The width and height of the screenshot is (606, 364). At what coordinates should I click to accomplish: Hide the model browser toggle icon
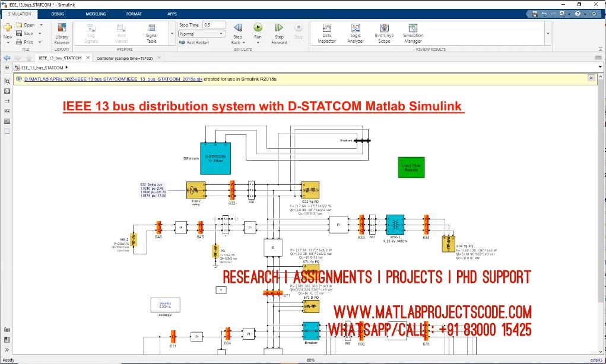coord(7,68)
